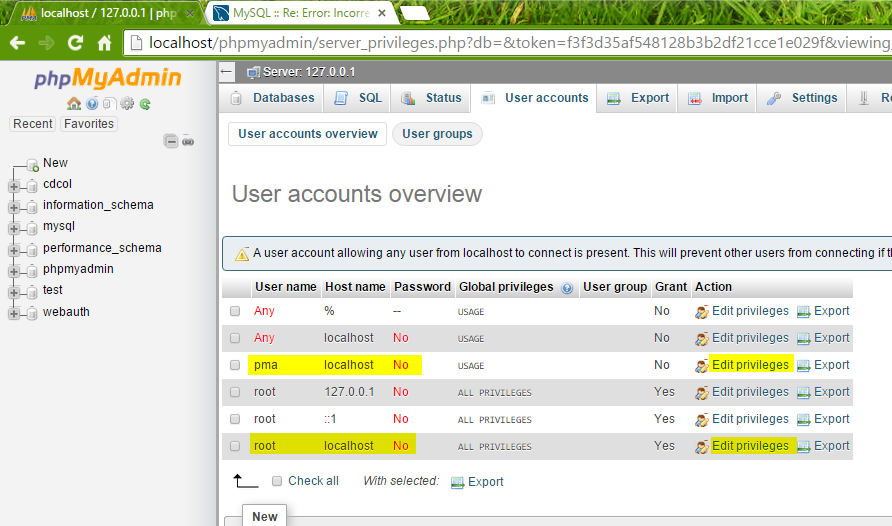Open Favorites tables list

tap(89, 124)
